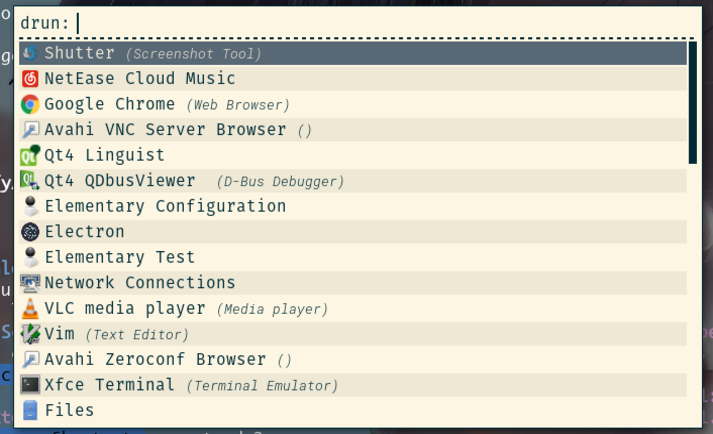Viewport: 713px width, 434px height.
Task: Click the (Text Editor) description text
Action: (137, 335)
